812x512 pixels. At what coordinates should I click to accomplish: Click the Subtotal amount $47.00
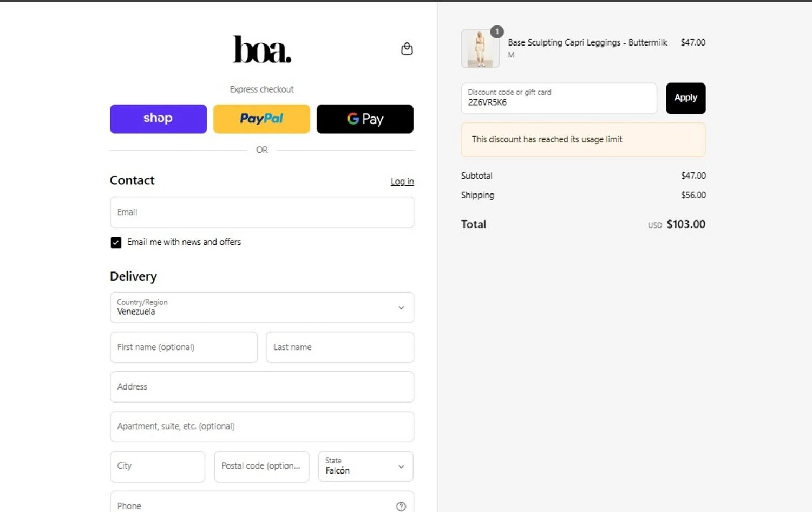point(693,176)
